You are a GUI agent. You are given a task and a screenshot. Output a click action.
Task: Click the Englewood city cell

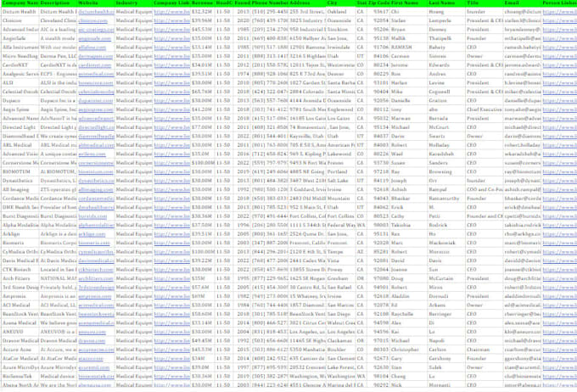[x=341, y=109]
